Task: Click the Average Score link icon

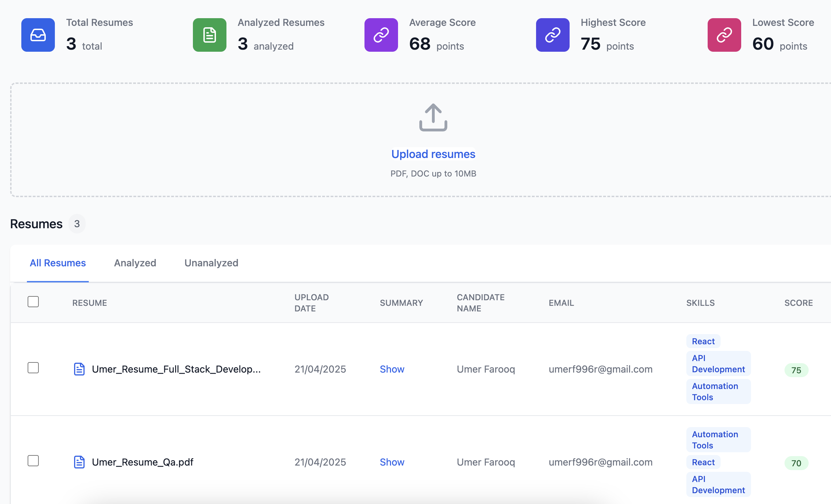Action: tap(381, 35)
